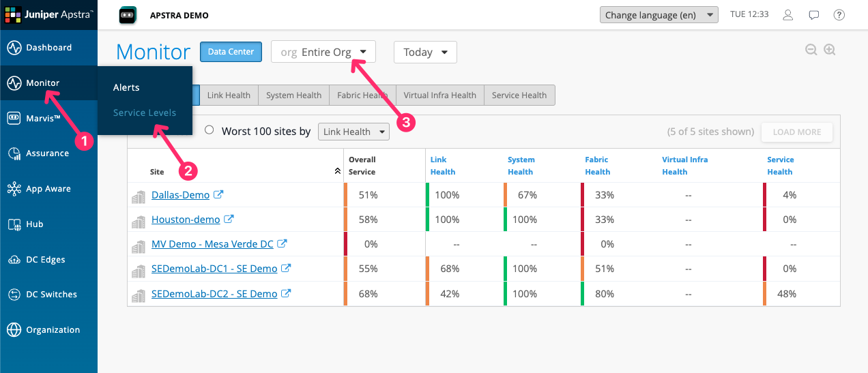868x373 pixels.
Task: Open the feedback chat bubble icon
Action: (x=813, y=15)
